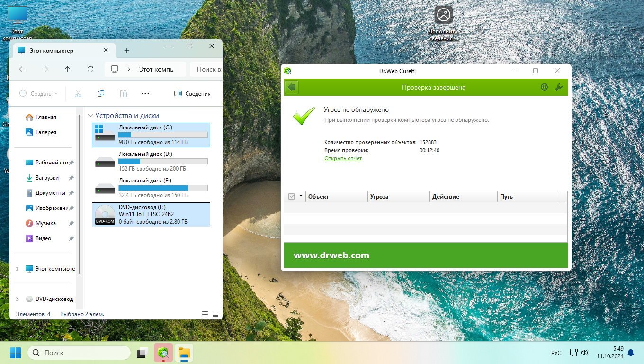Toggle the Сведения details pane button
This screenshot has width=644, height=364.
click(192, 94)
